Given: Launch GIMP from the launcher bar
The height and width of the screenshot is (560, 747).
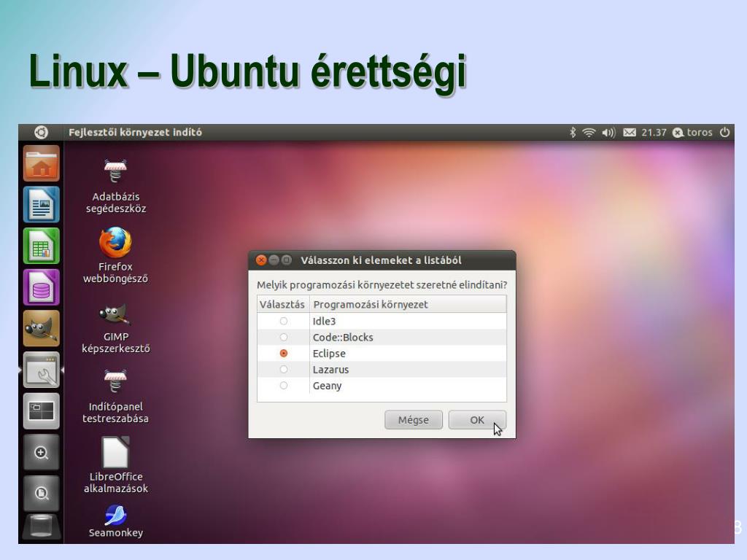Looking at the screenshot, I should (x=42, y=329).
